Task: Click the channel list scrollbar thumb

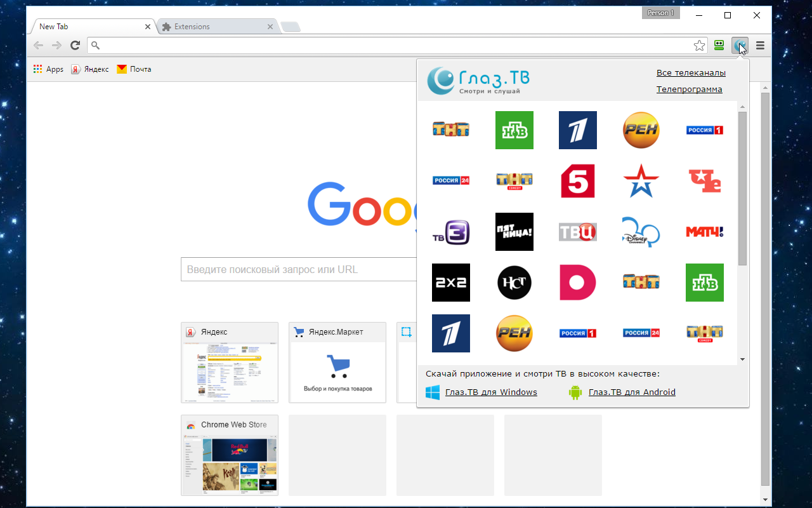Action: pos(742,189)
